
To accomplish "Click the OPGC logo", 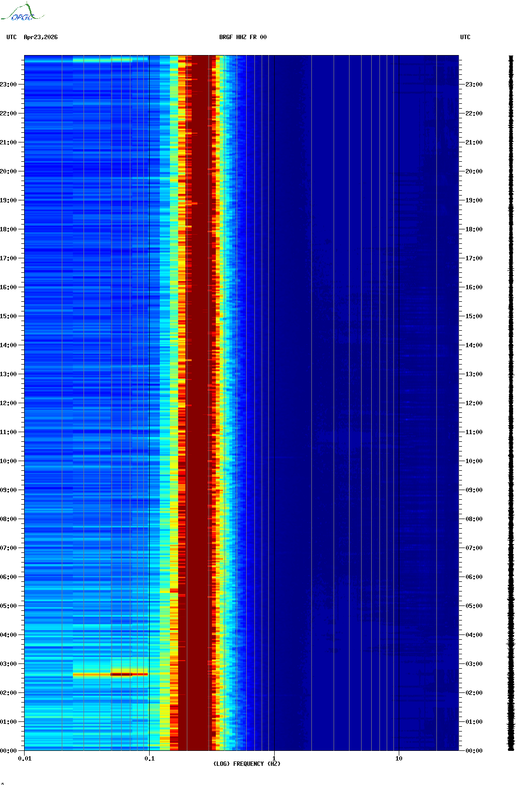I will pos(22,12).
